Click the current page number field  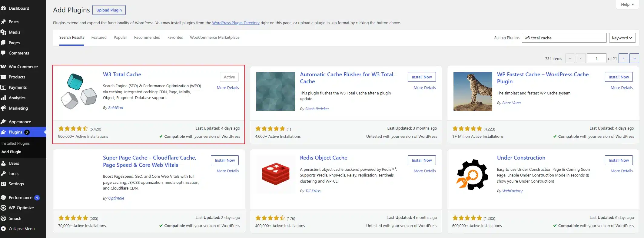pos(596,58)
